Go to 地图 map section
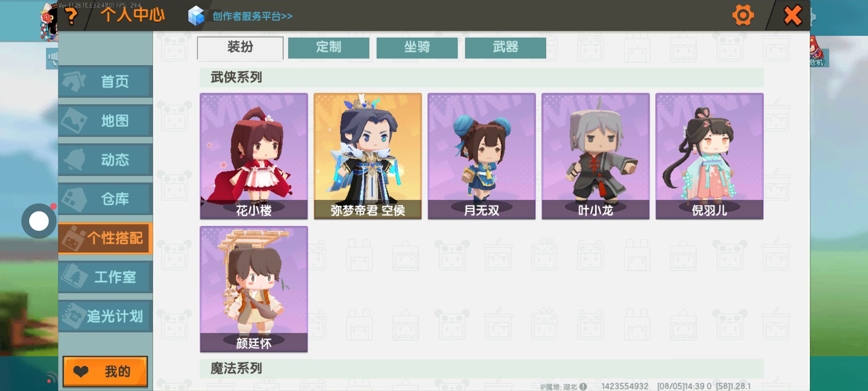Image resolution: width=868 pixels, height=391 pixels. pyautogui.click(x=105, y=121)
